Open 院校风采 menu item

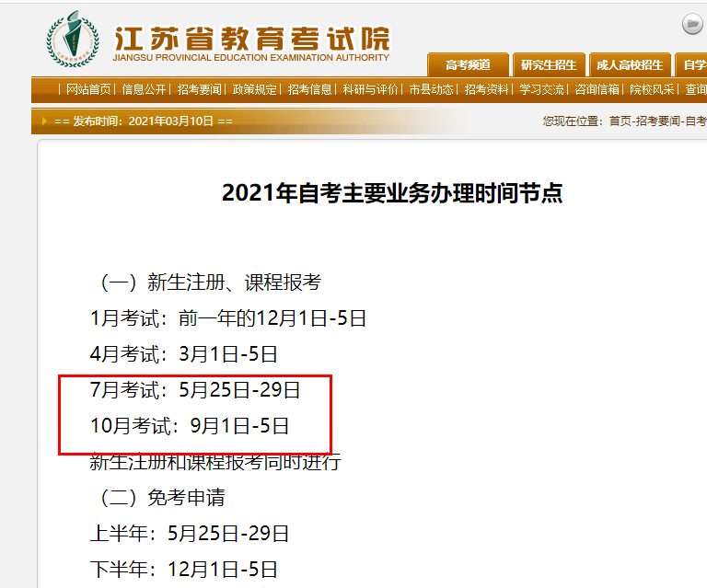click(652, 89)
